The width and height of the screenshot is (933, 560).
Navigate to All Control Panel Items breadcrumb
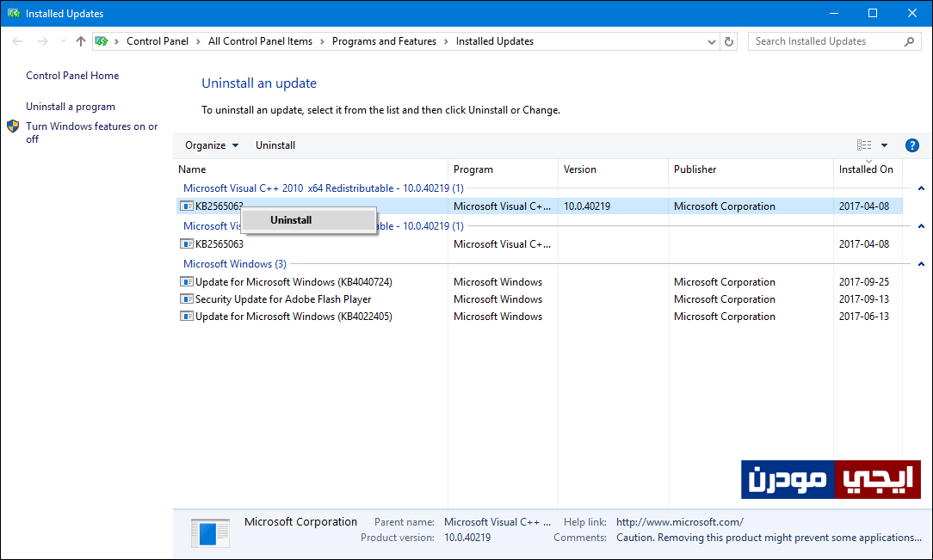pos(260,41)
